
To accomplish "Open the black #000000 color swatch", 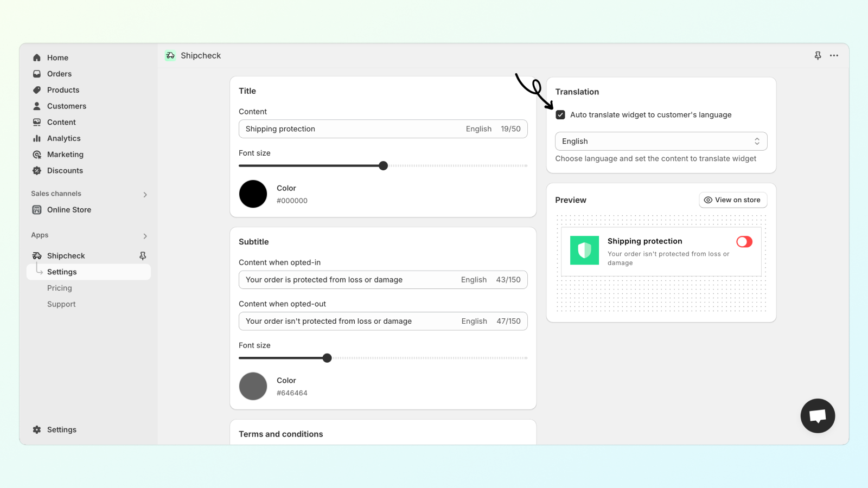I will coord(253,194).
